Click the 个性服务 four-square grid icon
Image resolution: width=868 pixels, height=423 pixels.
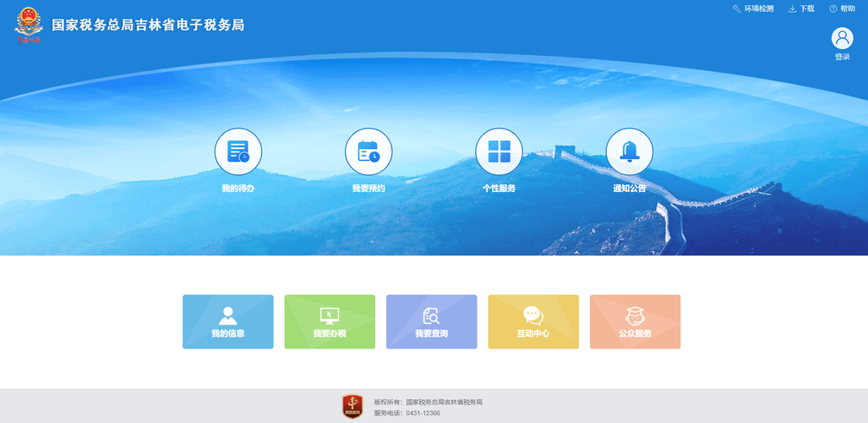point(499,151)
